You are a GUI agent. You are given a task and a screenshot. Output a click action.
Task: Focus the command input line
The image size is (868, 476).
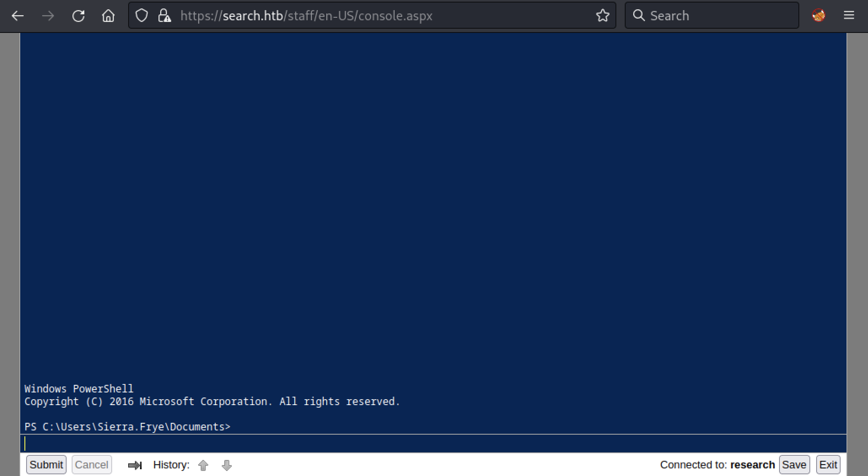[x=422, y=444]
